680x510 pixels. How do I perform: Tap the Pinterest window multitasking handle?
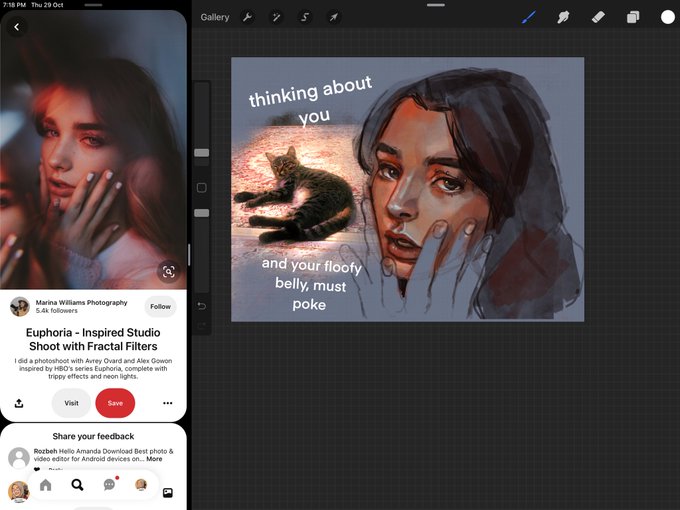(93, 5)
